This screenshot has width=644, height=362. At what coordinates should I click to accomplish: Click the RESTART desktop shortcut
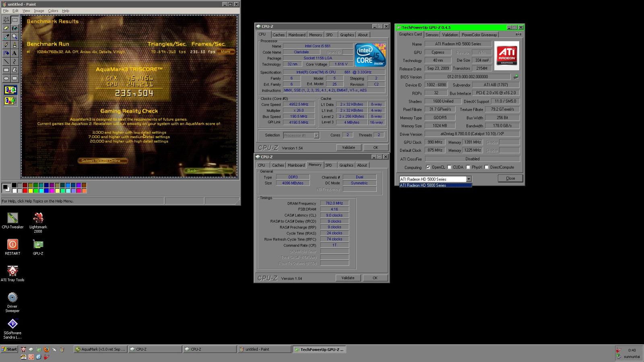click(12, 247)
